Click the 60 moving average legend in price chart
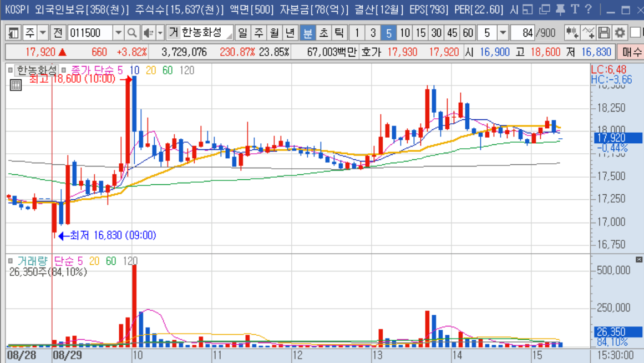Screen dimensions: 644x363 (x=168, y=70)
